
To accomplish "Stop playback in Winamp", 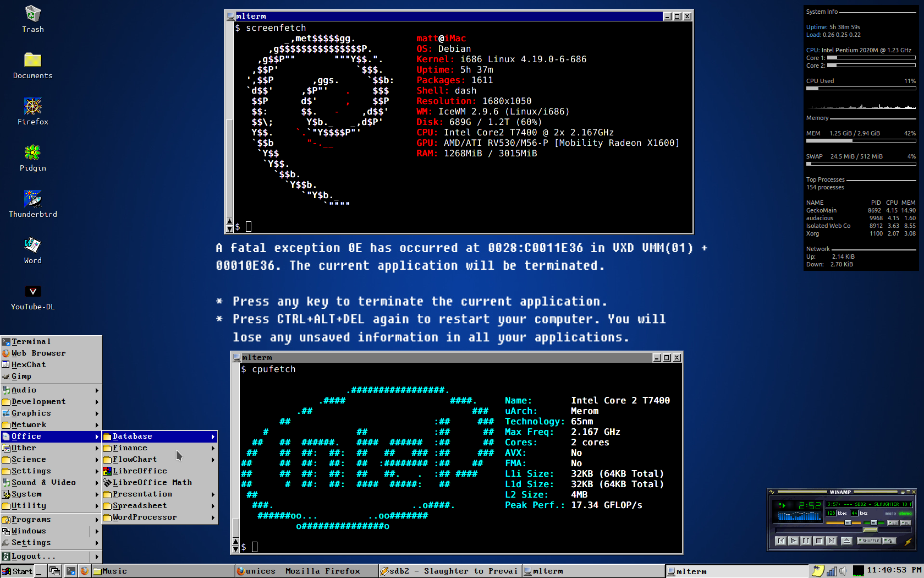I will pyautogui.click(x=818, y=541).
